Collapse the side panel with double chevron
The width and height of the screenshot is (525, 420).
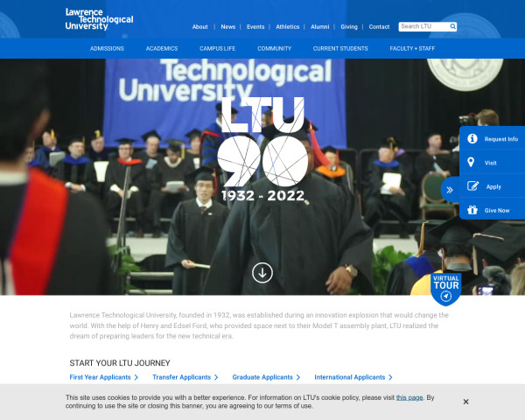(x=450, y=189)
